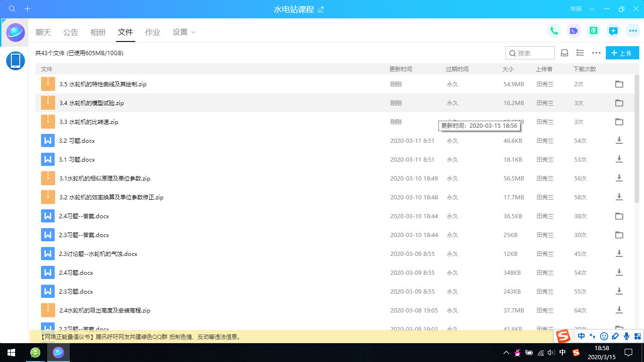Viewport: 644px width, 362px height.
Task: Open folder location for 3.5 水轮机的特性曲线 zip
Action: tap(619, 84)
